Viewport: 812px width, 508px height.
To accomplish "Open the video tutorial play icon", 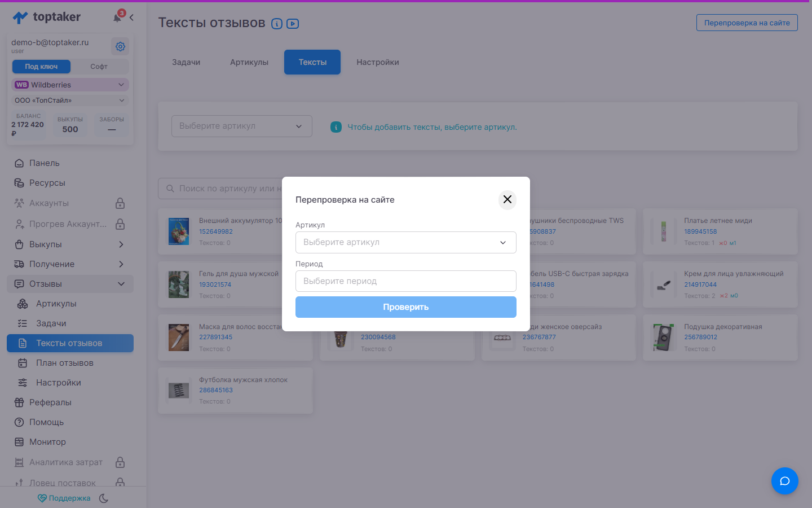I will (293, 24).
